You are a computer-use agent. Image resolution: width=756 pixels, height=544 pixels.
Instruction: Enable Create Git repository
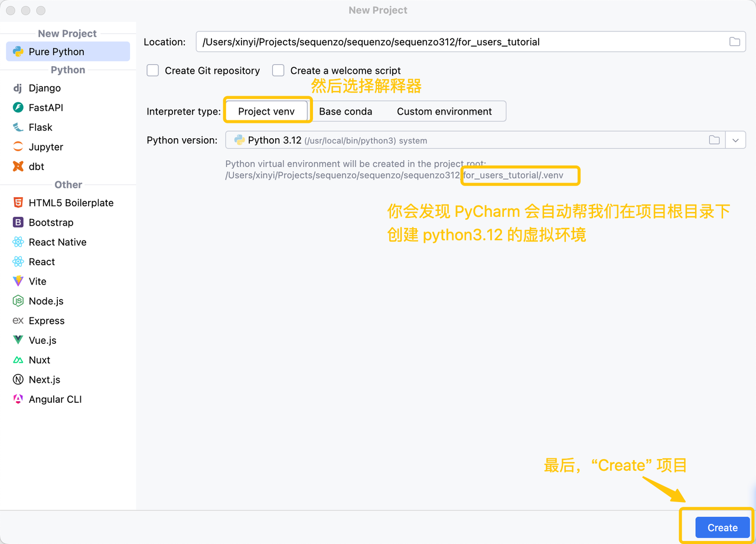tap(152, 70)
